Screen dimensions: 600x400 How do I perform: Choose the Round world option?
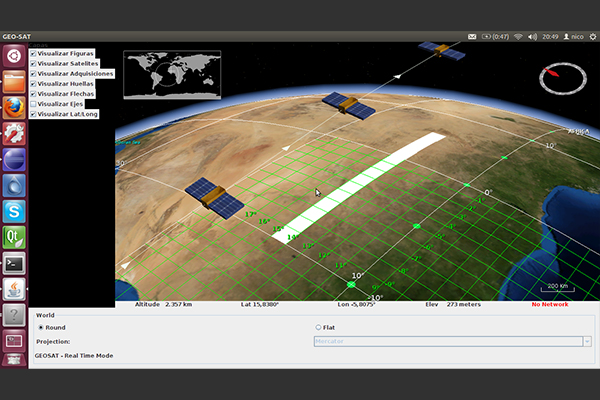[41, 327]
